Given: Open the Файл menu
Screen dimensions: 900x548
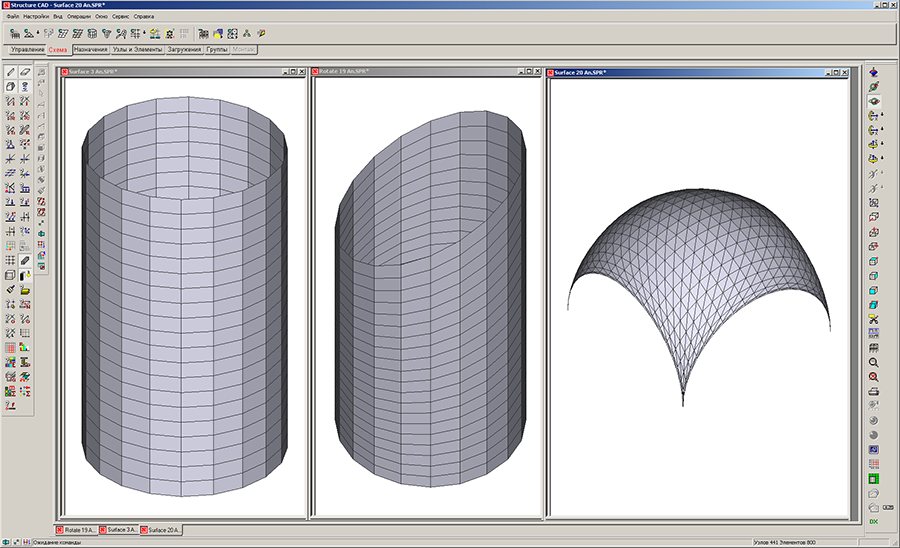Looking at the screenshot, I should click(11, 17).
